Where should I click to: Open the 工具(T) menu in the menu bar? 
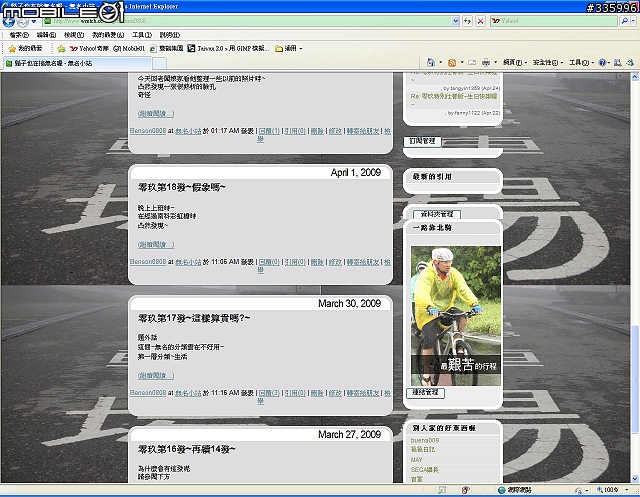(x=142, y=35)
